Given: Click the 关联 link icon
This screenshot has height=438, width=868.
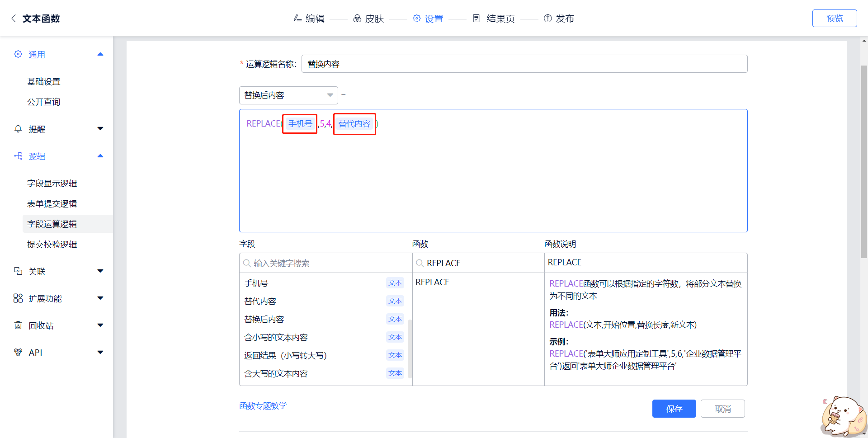Looking at the screenshot, I should [x=18, y=271].
